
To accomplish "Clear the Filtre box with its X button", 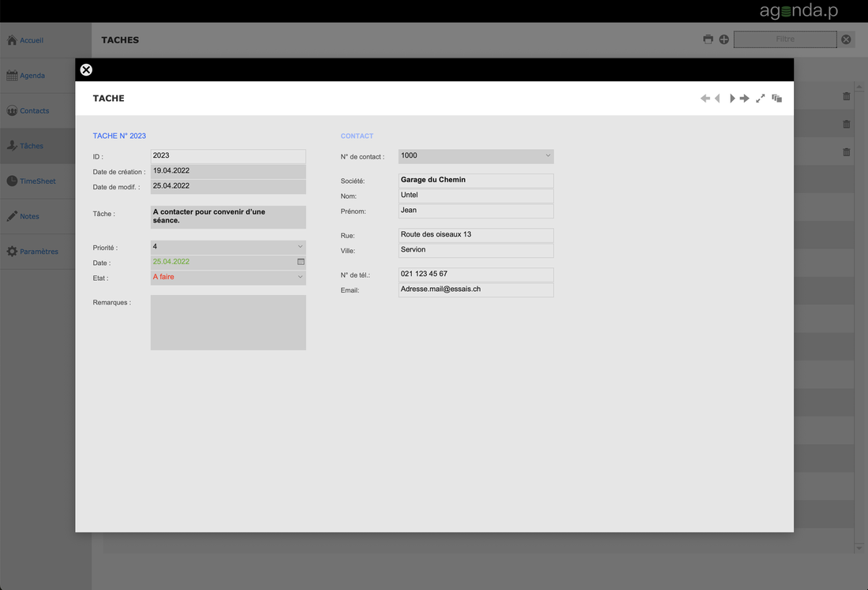I will pyautogui.click(x=846, y=39).
